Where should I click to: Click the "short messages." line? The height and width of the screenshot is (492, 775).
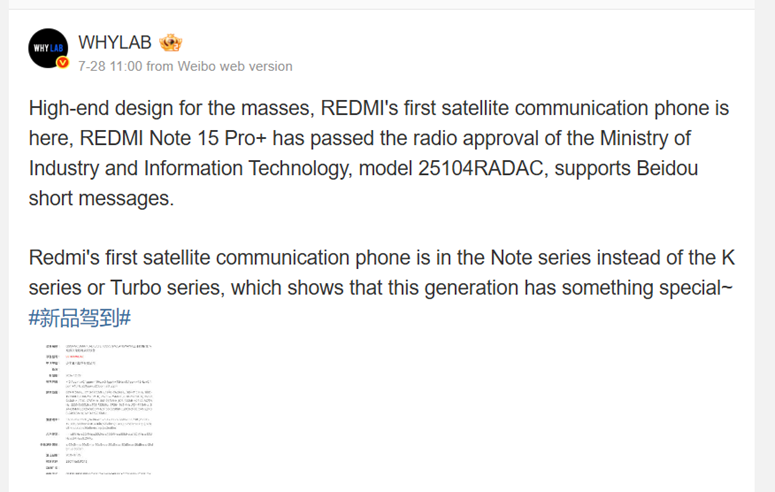click(101, 197)
